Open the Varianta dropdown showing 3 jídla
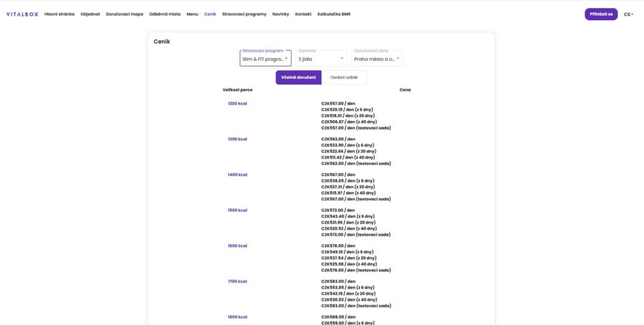644x325 pixels. point(321,59)
